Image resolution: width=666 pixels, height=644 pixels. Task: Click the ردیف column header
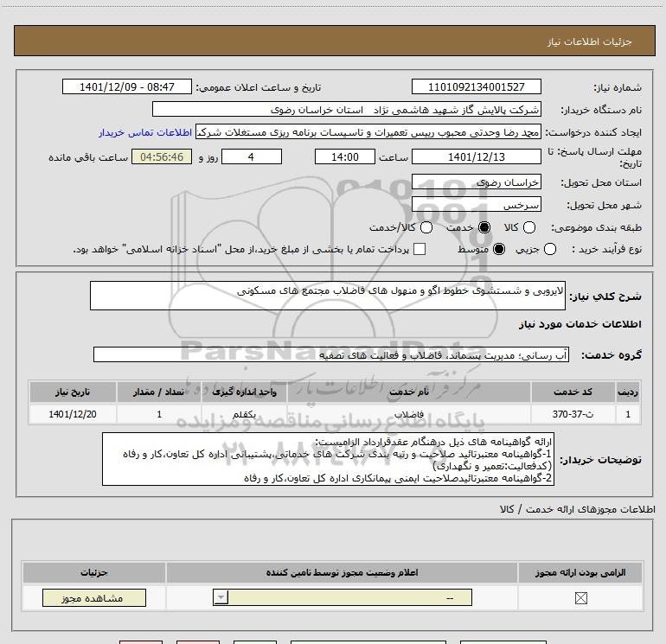click(x=628, y=392)
